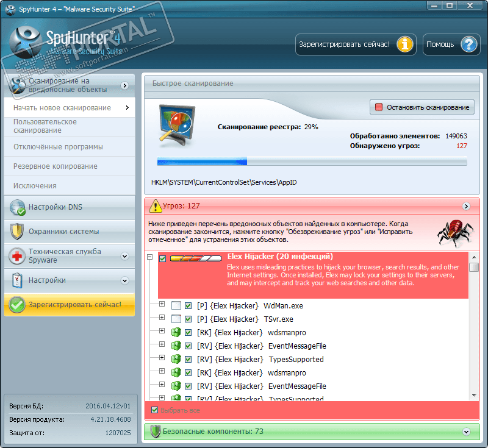Select the WdMan.exe entry name
488x448 pixels.
(x=283, y=306)
